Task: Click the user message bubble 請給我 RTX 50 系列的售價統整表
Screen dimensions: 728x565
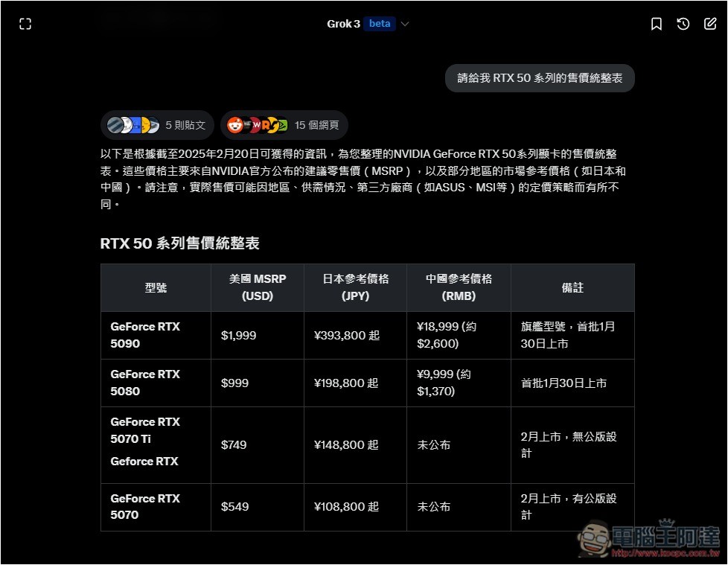Action: 540,78
